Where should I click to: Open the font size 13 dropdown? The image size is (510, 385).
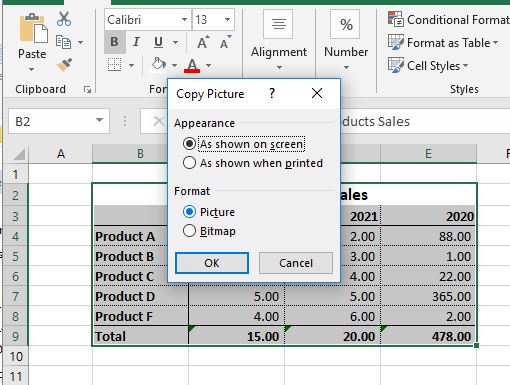tap(227, 20)
